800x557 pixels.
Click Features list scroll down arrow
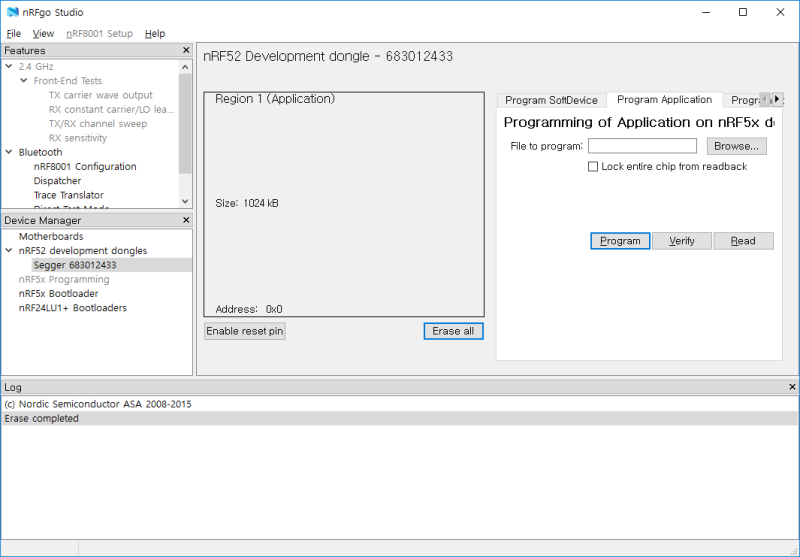(185, 201)
